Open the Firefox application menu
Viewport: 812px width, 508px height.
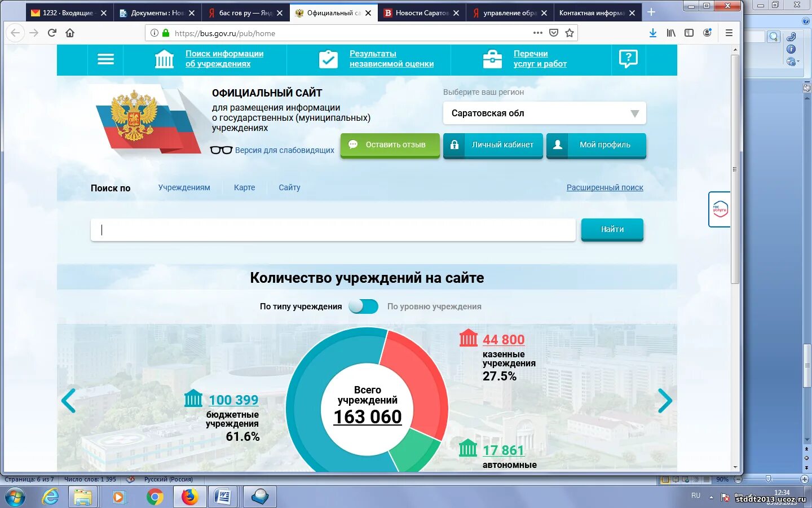click(x=729, y=33)
